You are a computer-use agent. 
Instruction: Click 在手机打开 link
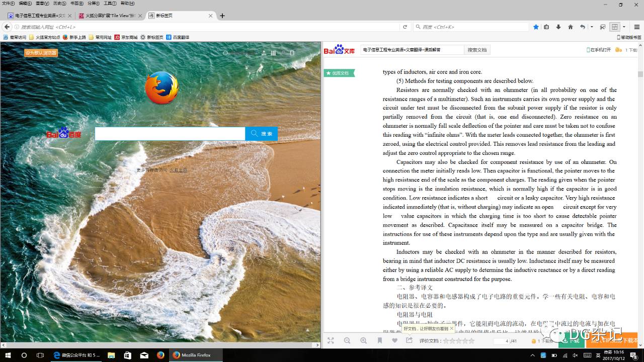[x=599, y=50]
